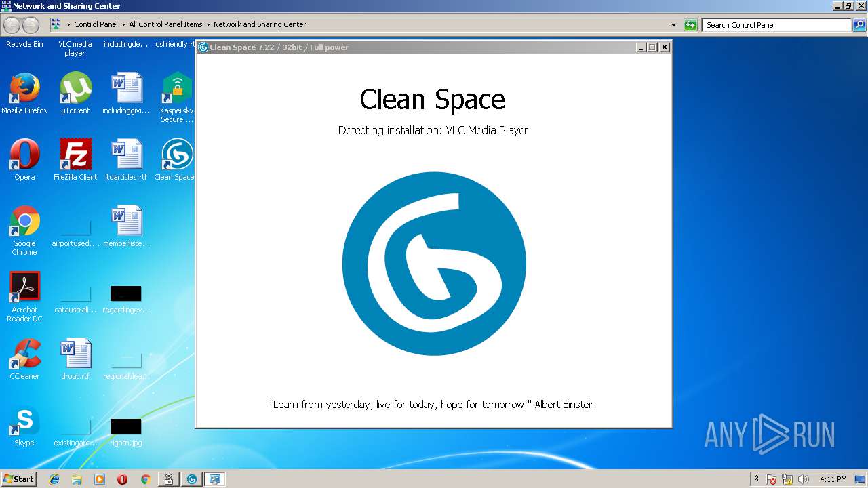Select the cataustrali file on desktop
The height and width of the screenshot is (488, 868).
coord(75,299)
